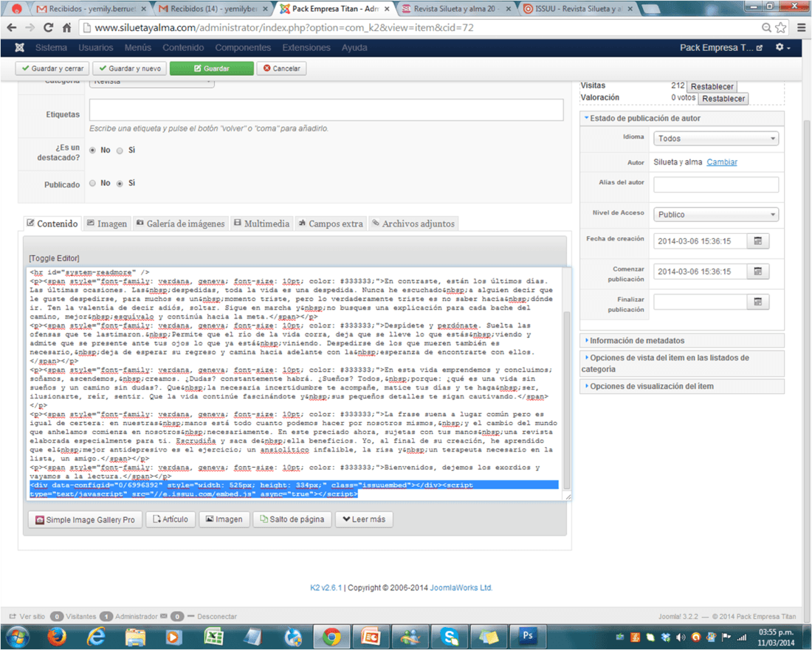Open calendar for Comenzar publicación
The height and width of the screenshot is (650, 812).
[x=758, y=272]
